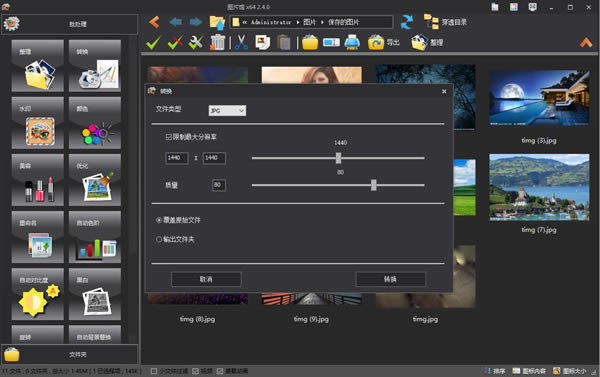
Task: Click the orange collapse-left chevron icon
Action: 154,22
